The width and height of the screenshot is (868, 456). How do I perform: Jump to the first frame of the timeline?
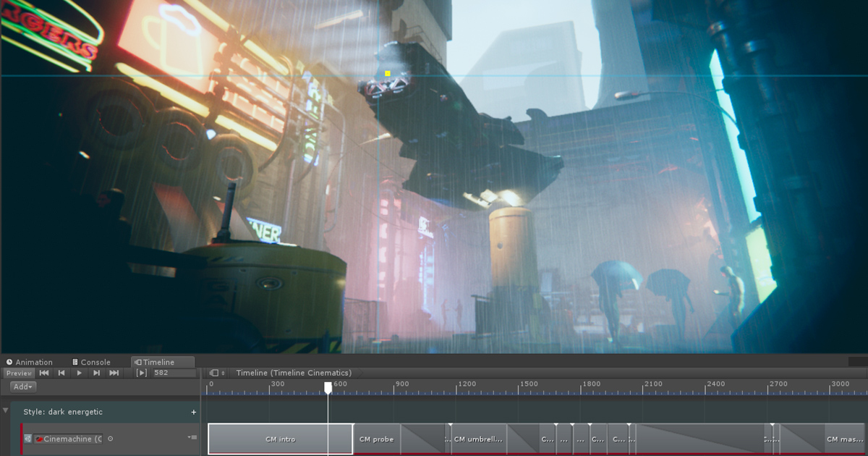click(x=44, y=373)
